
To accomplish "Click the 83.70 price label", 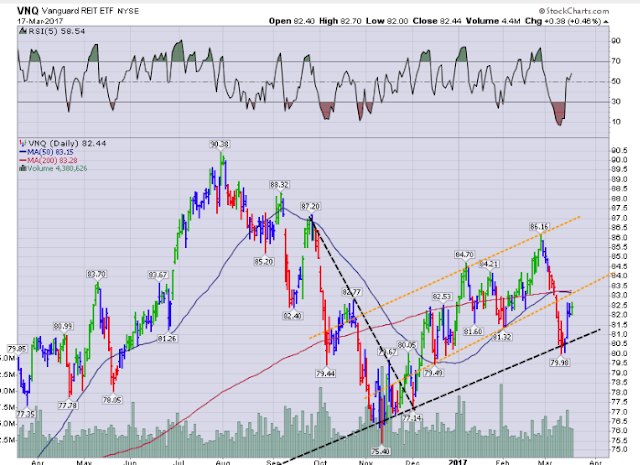I will [96, 274].
